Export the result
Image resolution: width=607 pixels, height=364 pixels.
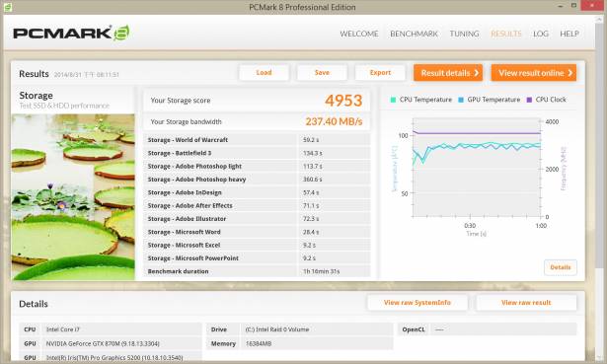[380, 73]
